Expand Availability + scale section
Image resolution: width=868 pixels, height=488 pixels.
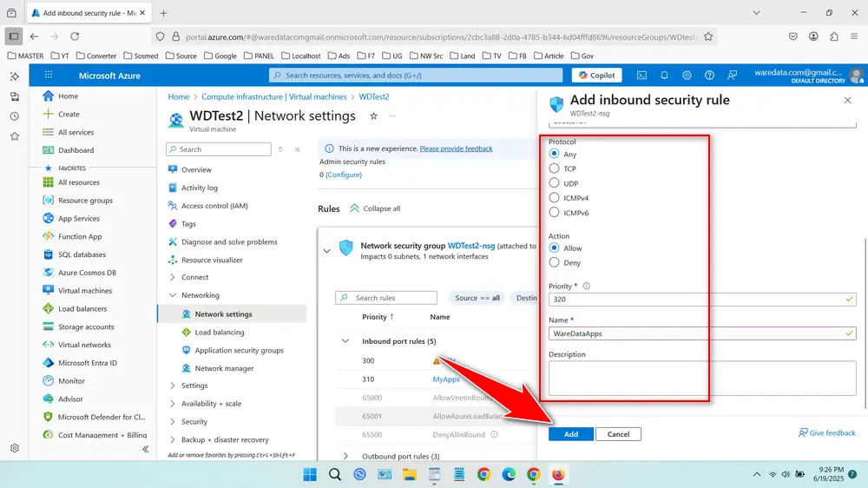[x=172, y=404]
